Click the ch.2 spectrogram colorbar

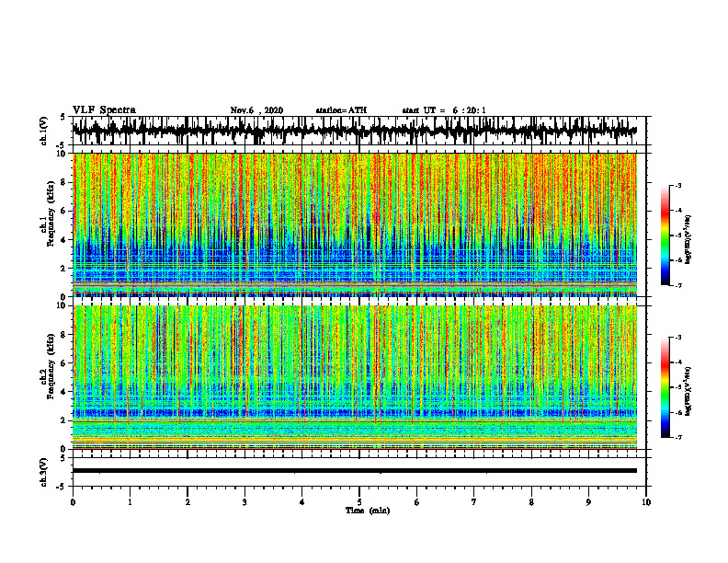coord(665,387)
